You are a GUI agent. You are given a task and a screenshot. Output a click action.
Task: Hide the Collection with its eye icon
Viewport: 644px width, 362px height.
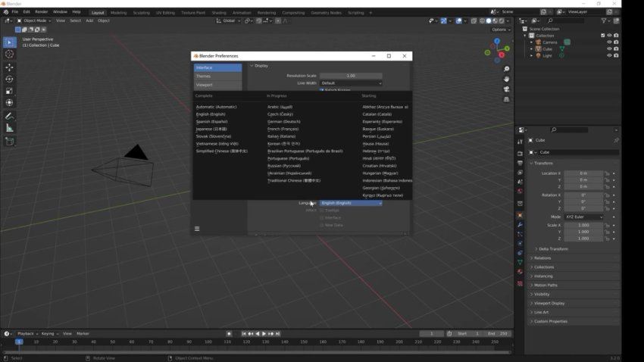[x=609, y=36]
